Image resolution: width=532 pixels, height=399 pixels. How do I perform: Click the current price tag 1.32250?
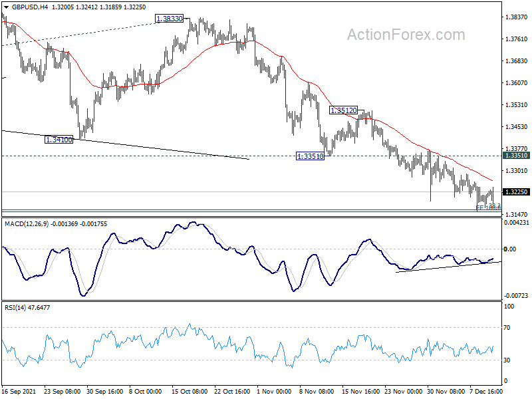tap(516, 192)
